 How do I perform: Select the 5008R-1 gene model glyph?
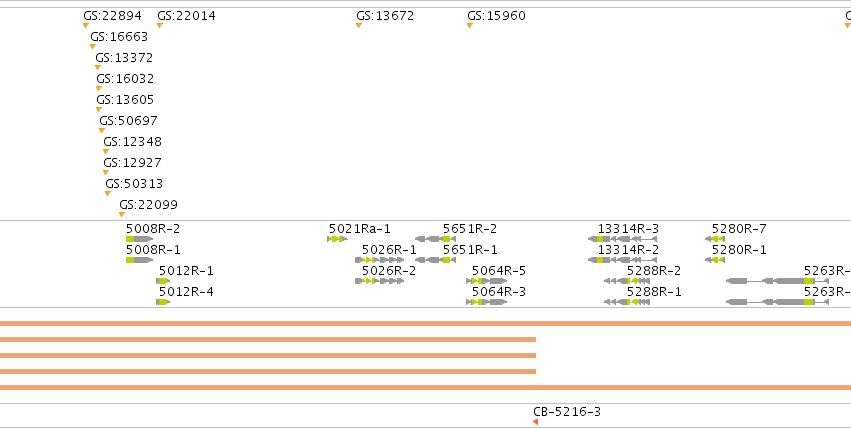pos(139,260)
